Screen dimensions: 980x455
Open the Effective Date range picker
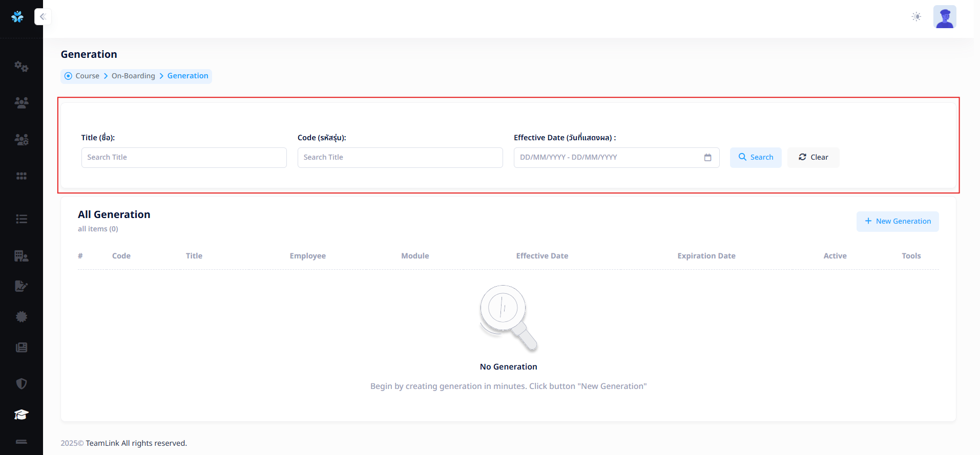[x=616, y=158]
